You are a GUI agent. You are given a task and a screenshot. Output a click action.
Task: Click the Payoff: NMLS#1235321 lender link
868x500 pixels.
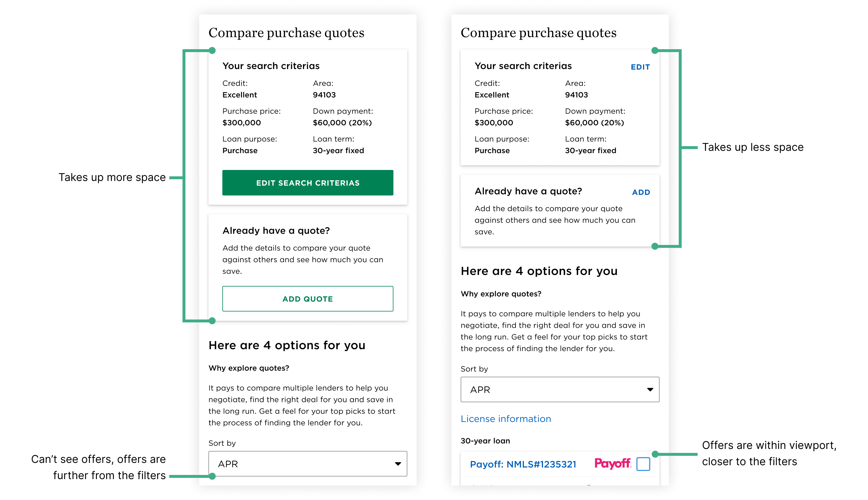[523, 464]
